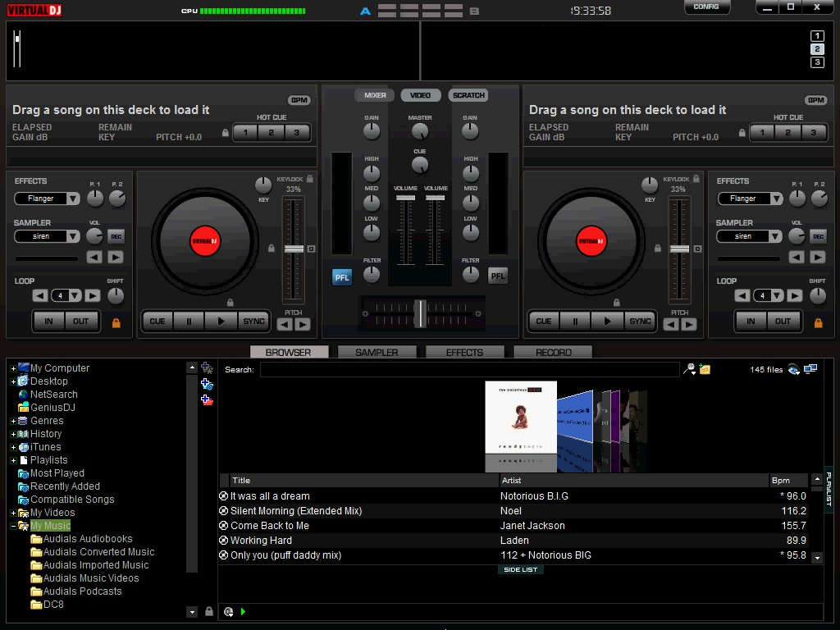Click the right deck BPM tap button
The width and height of the screenshot is (840, 630).
pyautogui.click(x=815, y=100)
